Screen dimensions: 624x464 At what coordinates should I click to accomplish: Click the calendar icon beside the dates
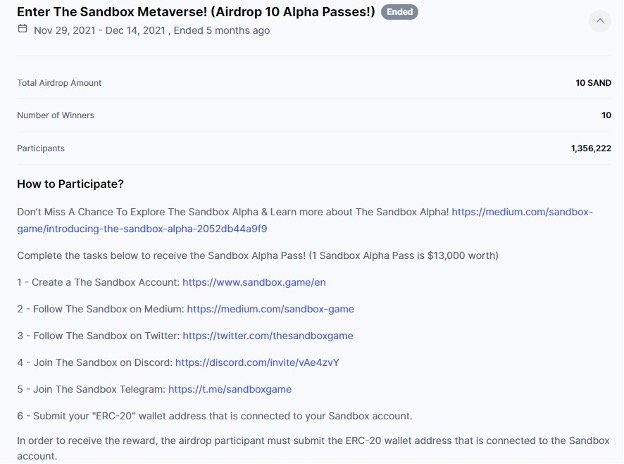(x=23, y=29)
